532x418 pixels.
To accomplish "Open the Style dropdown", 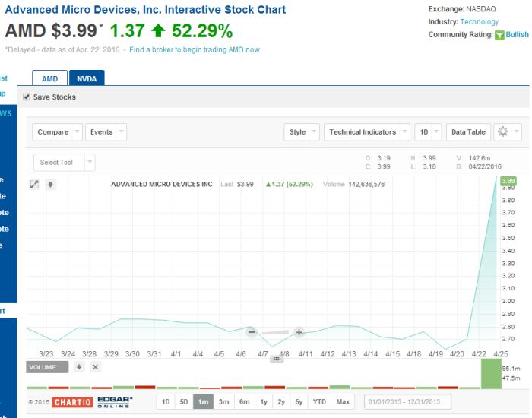I will (x=302, y=132).
